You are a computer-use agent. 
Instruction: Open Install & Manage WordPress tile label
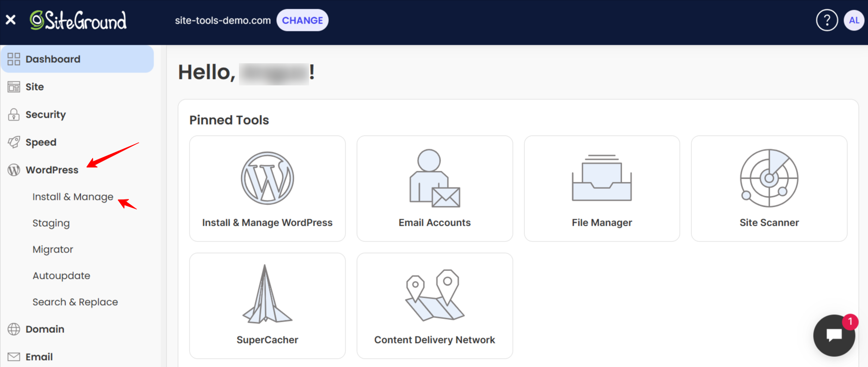(x=268, y=223)
